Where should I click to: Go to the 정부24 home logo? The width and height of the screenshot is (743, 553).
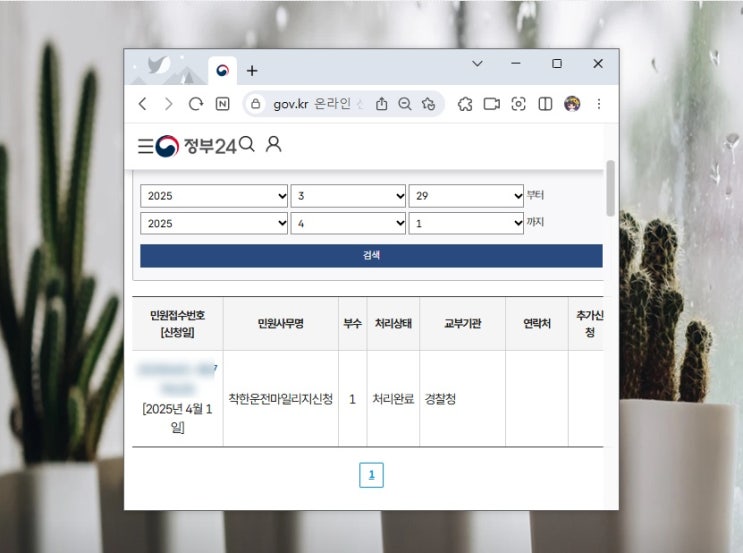point(195,146)
